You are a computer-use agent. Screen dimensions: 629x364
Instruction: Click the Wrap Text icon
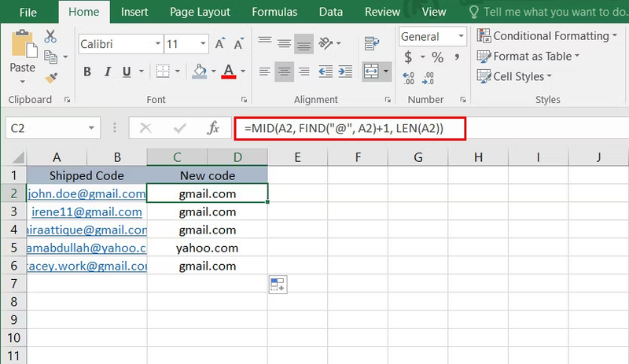(x=371, y=43)
